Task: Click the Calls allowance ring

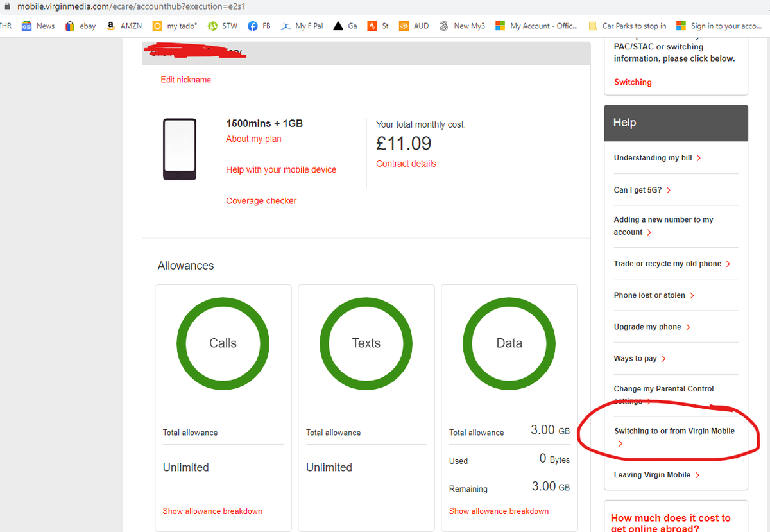Action: tap(223, 343)
